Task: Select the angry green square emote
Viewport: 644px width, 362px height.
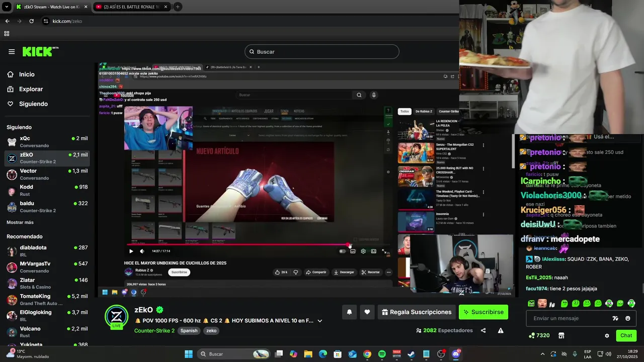Action: pyautogui.click(x=531, y=303)
